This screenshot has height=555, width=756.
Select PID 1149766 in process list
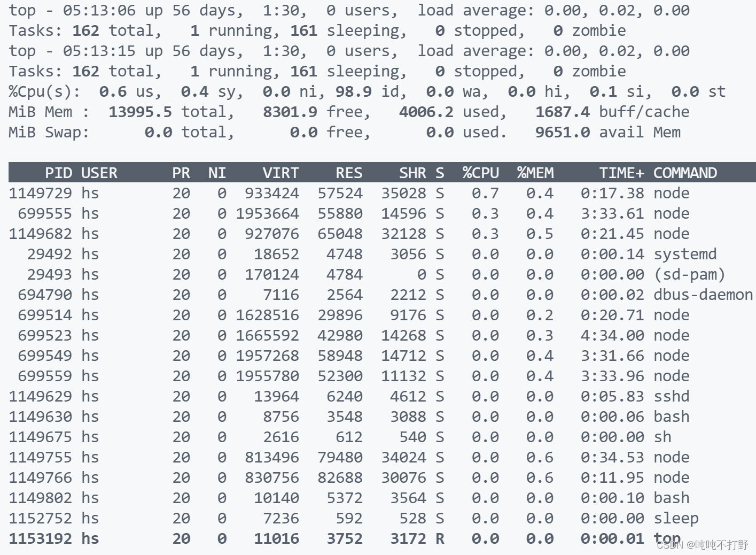coord(40,477)
